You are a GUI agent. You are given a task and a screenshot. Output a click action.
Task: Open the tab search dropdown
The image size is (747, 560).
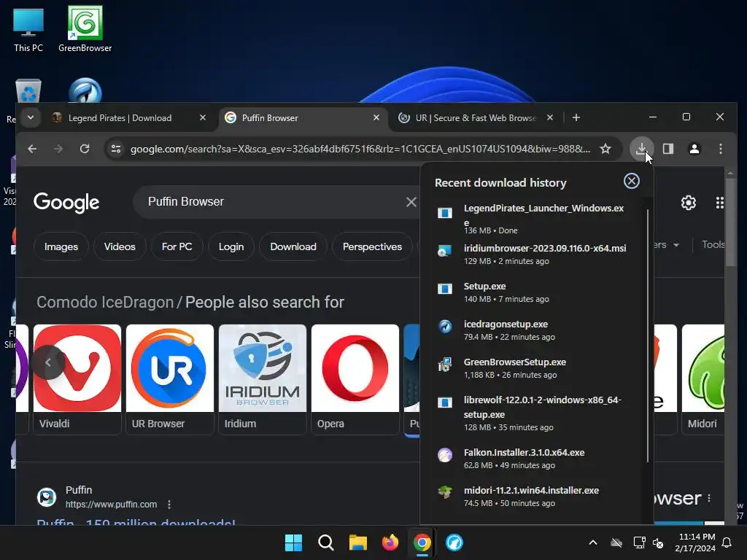[31, 117]
